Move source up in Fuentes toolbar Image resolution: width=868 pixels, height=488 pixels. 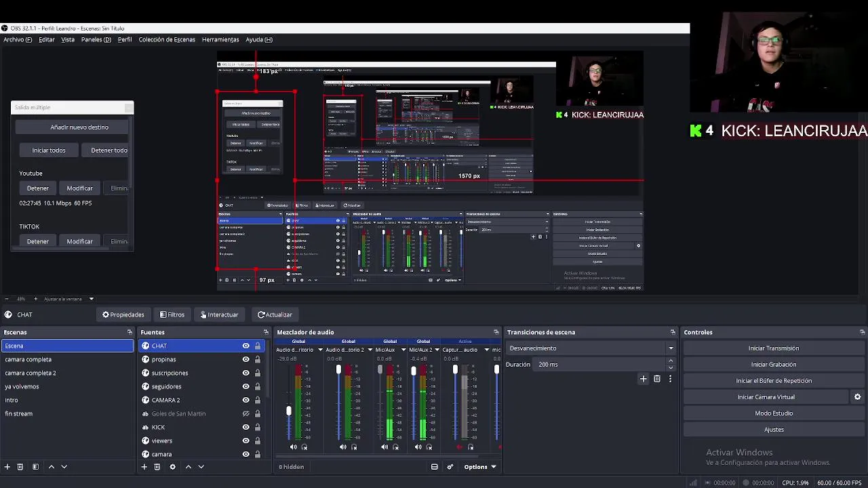point(189,466)
